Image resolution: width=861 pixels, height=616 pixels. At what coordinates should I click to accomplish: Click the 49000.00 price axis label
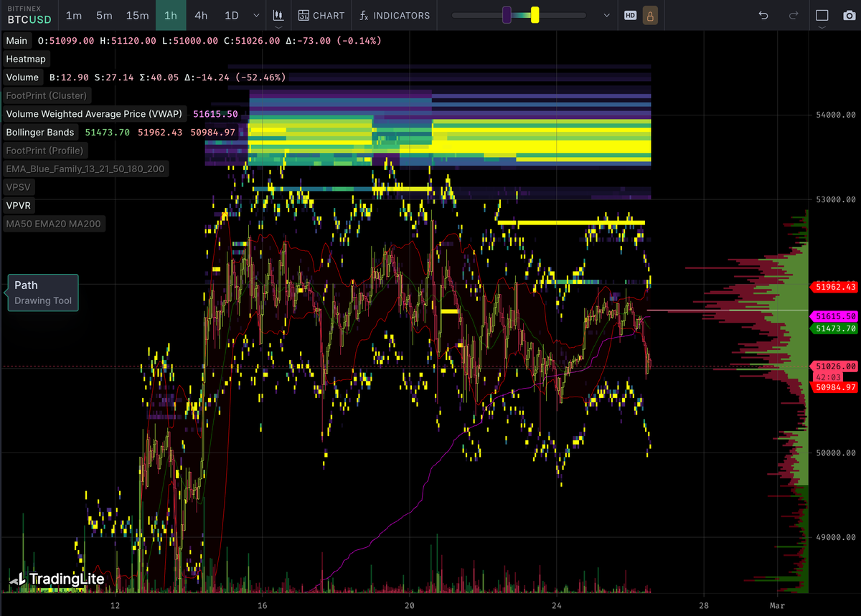point(836,537)
